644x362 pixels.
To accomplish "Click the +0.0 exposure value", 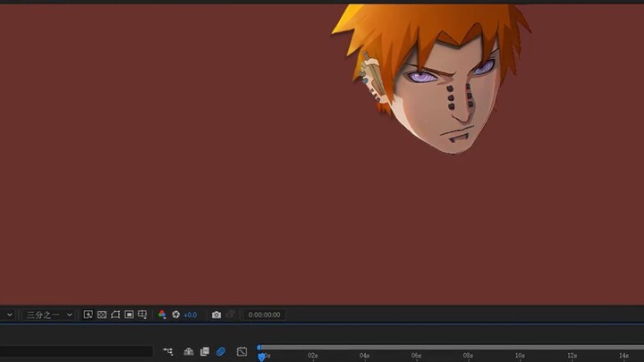I will pos(191,315).
